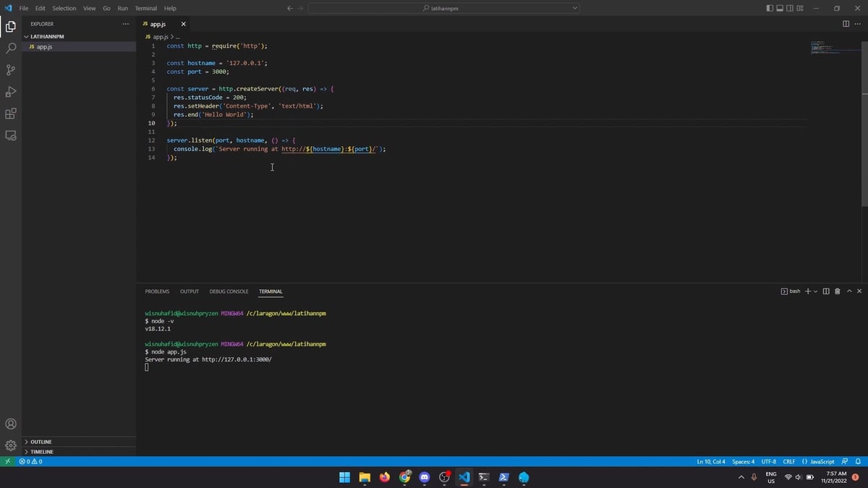Open the Terminal menu

[x=145, y=8]
